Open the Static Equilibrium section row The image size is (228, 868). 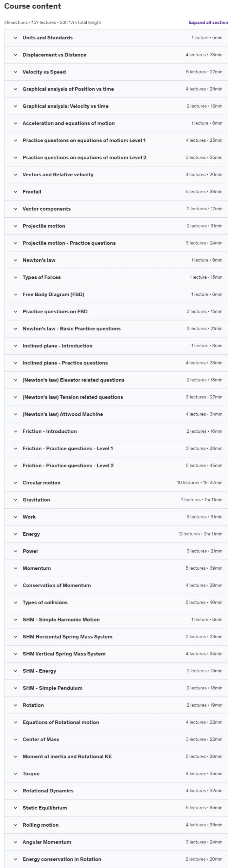tap(116, 808)
